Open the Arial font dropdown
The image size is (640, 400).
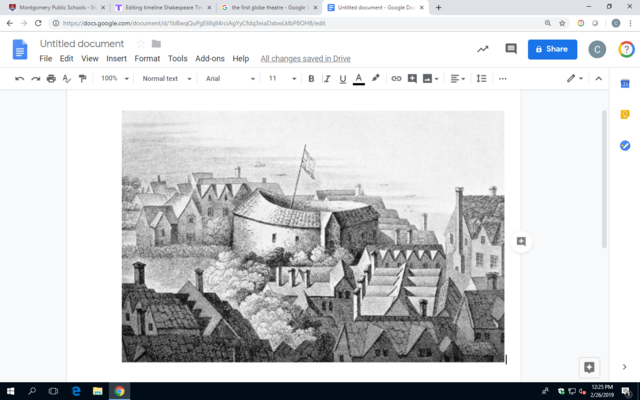230,78
